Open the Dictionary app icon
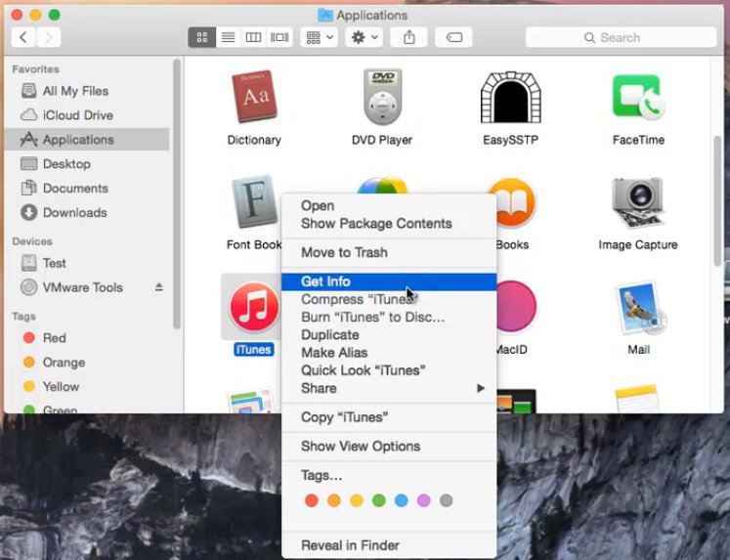 pyautogui.click(x=254, y=97)
